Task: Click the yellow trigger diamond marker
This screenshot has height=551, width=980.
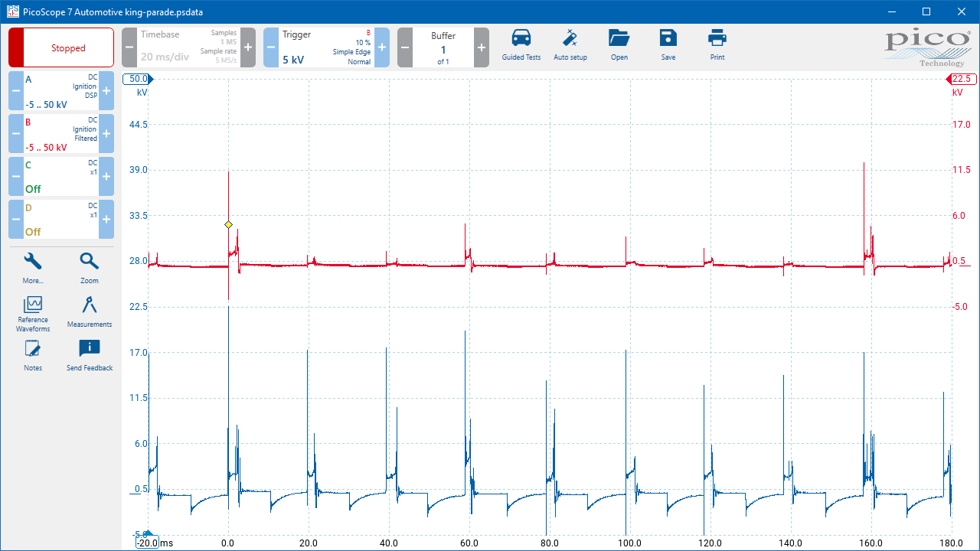Action: click(228, 224)
